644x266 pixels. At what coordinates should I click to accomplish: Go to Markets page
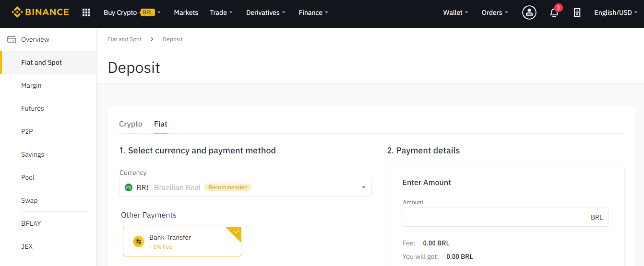coord(186,12)
